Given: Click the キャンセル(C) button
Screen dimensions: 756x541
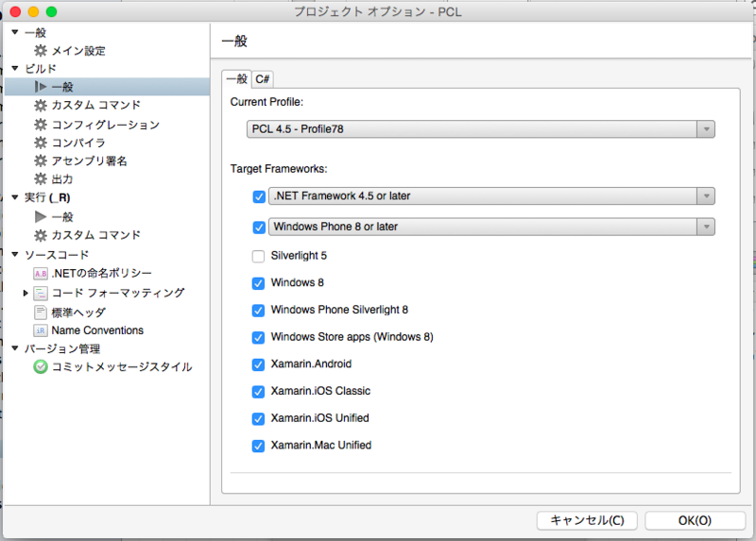Looking at the screenshot, I should [x=587, y=520].
